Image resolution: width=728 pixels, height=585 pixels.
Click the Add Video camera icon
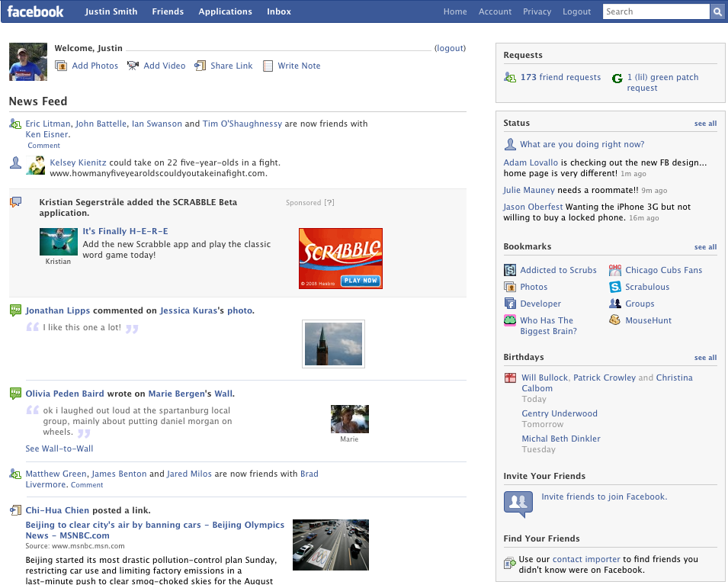133,66
